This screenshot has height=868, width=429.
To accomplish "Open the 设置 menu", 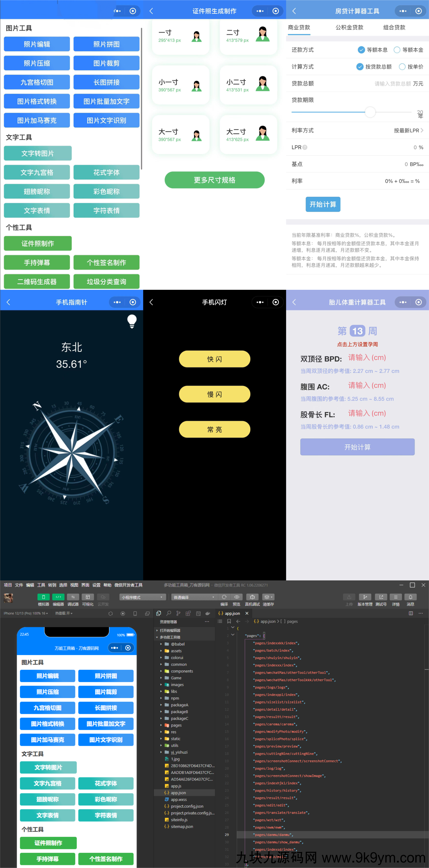I will (x=96, y=585).
